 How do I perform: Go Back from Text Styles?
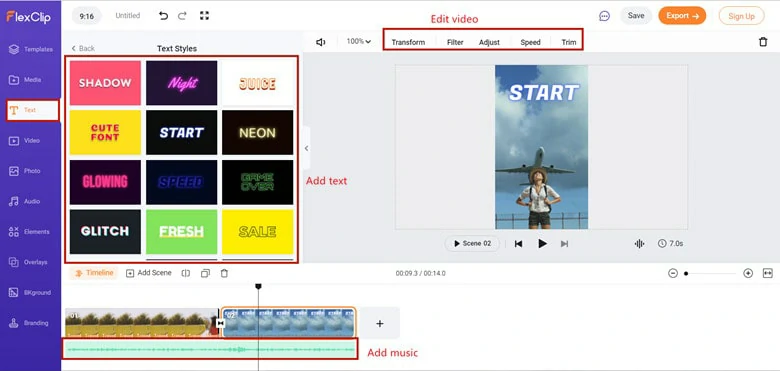pos(83,48)
